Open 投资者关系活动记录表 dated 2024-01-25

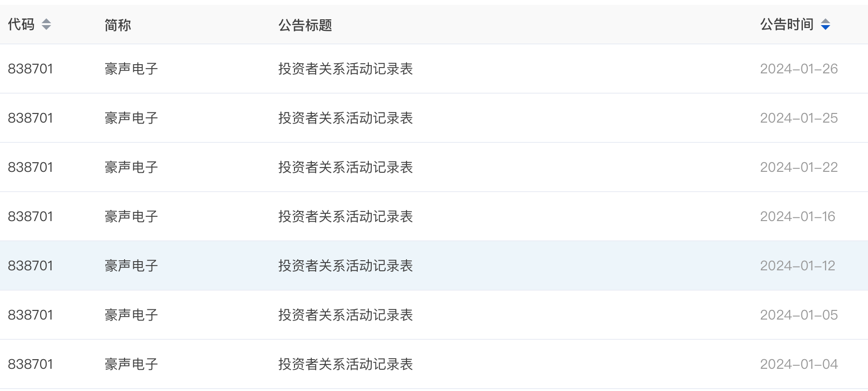(346, 118)
